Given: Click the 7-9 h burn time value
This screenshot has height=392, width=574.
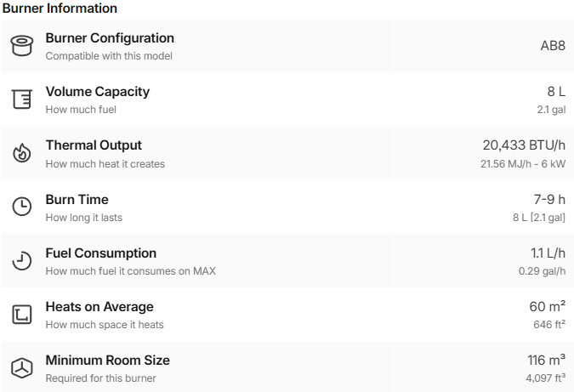Looking at the screenshot, I should point(549,200).
